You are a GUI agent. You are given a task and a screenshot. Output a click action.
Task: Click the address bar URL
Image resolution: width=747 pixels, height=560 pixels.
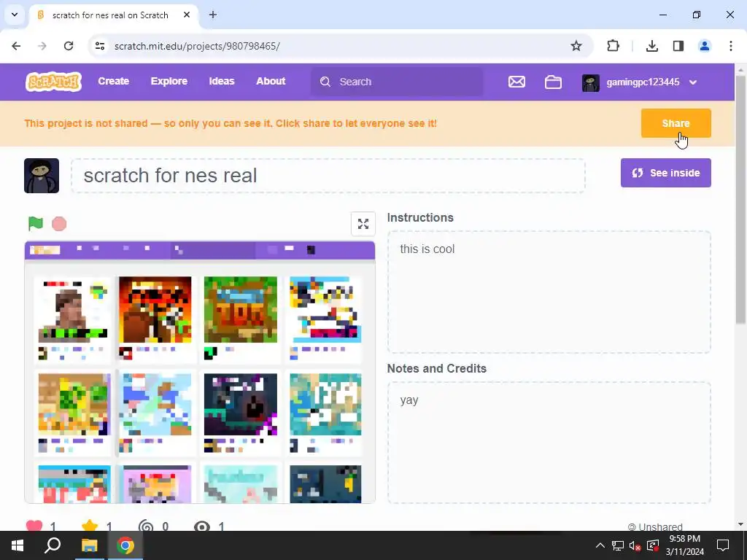point(197,46)
